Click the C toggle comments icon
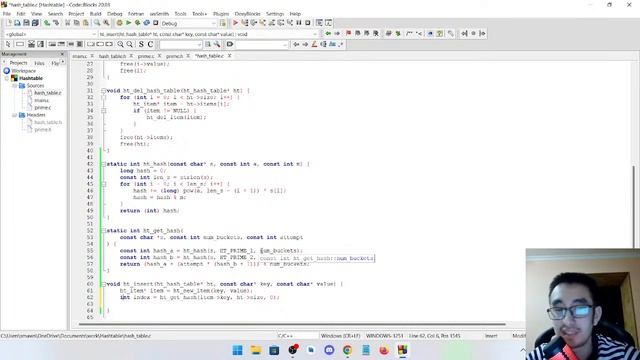 tap(150, 44)
